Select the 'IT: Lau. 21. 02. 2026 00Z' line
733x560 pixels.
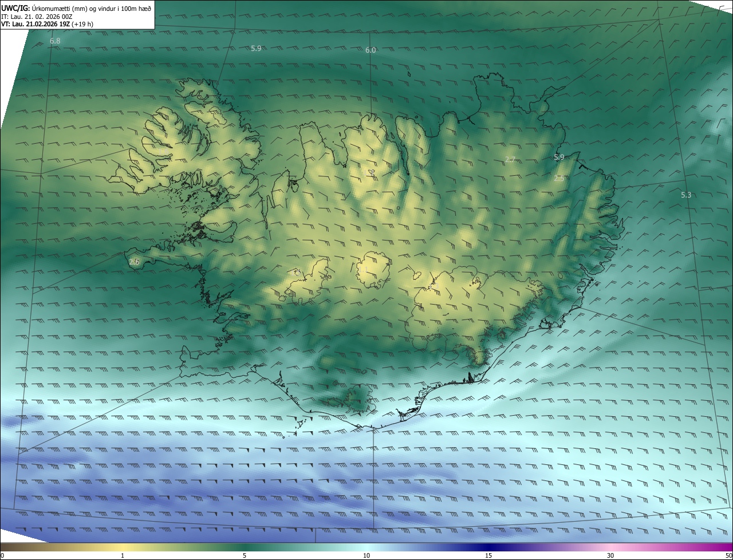[x=37, y=16]
